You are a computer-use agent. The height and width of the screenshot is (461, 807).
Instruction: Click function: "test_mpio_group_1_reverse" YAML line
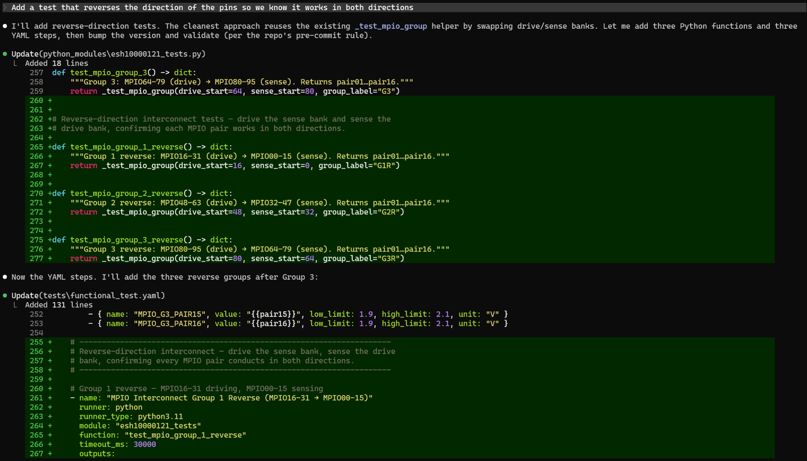pos(163,435)
